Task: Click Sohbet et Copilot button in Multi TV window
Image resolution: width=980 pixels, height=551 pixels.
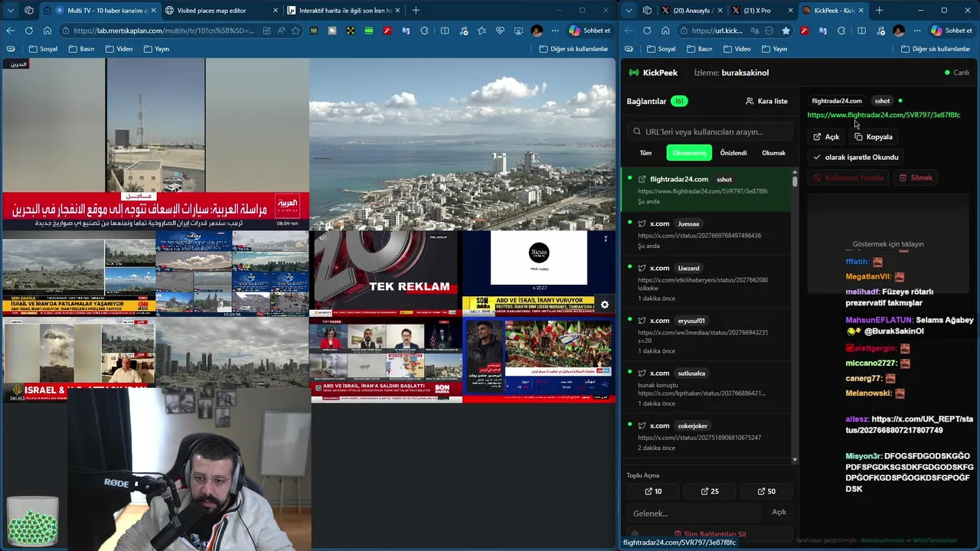Action: pyautogui.click(x=590, y=31)
